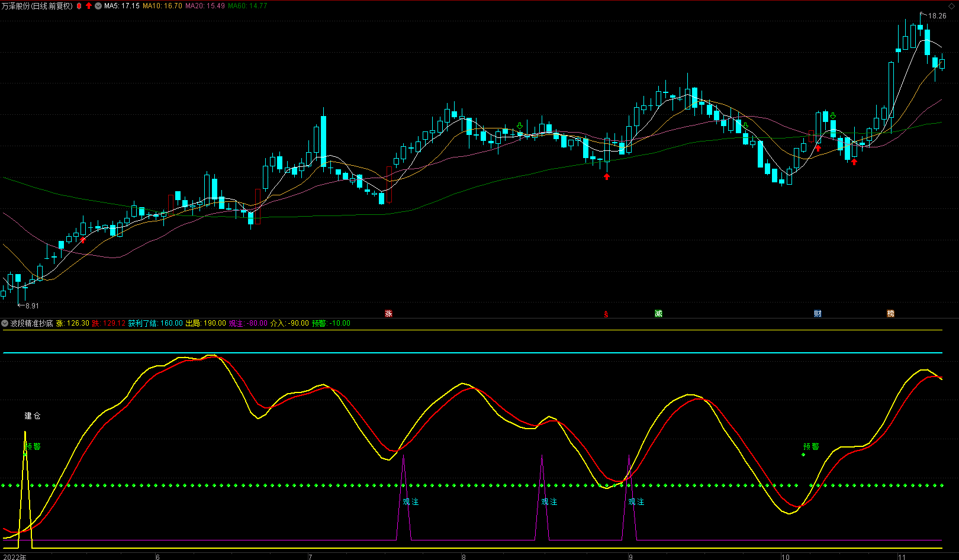
Task: Click the 18.26 high price label
Action: tap(937, 16)
